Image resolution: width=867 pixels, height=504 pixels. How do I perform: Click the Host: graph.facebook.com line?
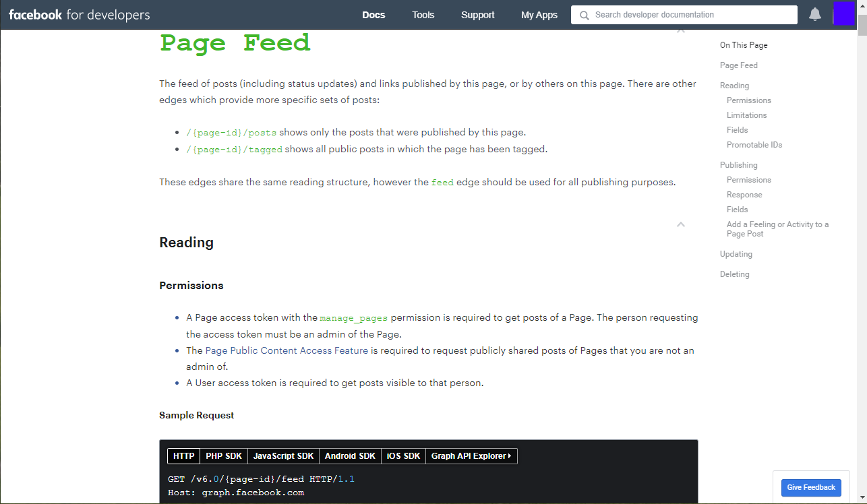point(236,493)
